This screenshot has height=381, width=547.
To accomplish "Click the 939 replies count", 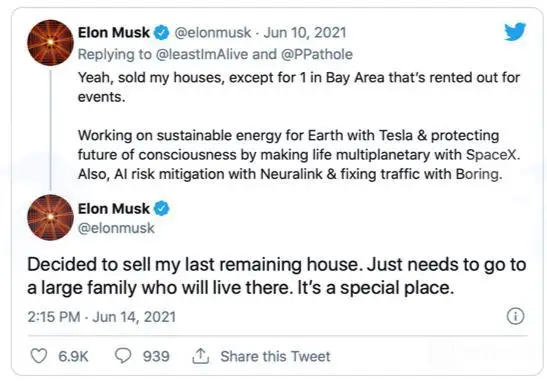I will pos(156,356).
